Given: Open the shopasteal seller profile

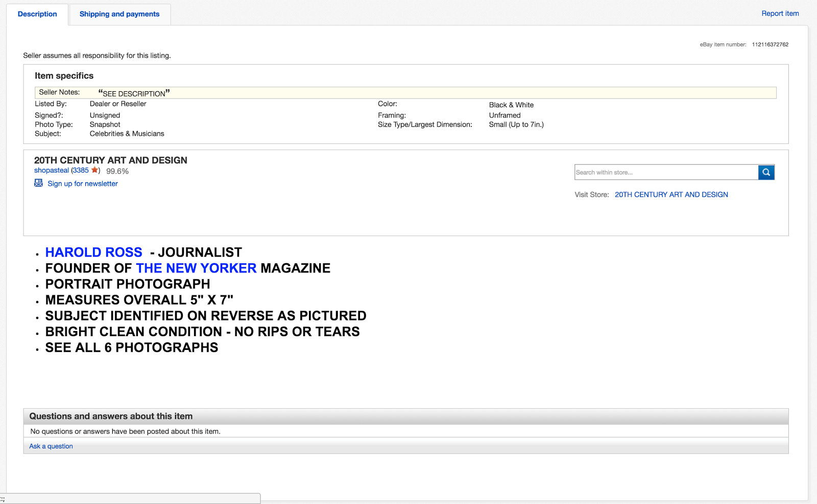Looking at the screenshot, I should [x=52, y=170].
